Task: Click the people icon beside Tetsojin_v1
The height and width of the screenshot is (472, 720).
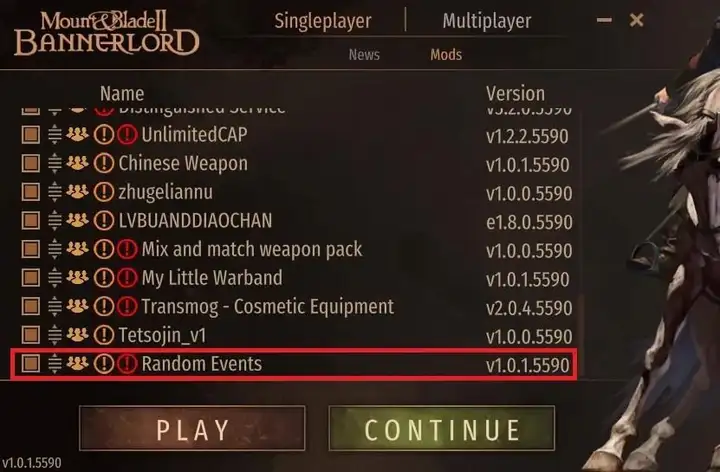Action: point(77,335)
